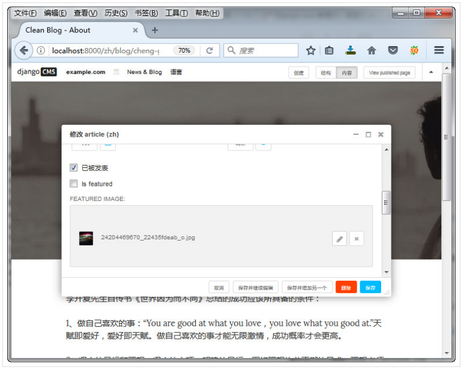Click the Pocket shield icon
Screen dimensions: 464x370
point(393,51)
